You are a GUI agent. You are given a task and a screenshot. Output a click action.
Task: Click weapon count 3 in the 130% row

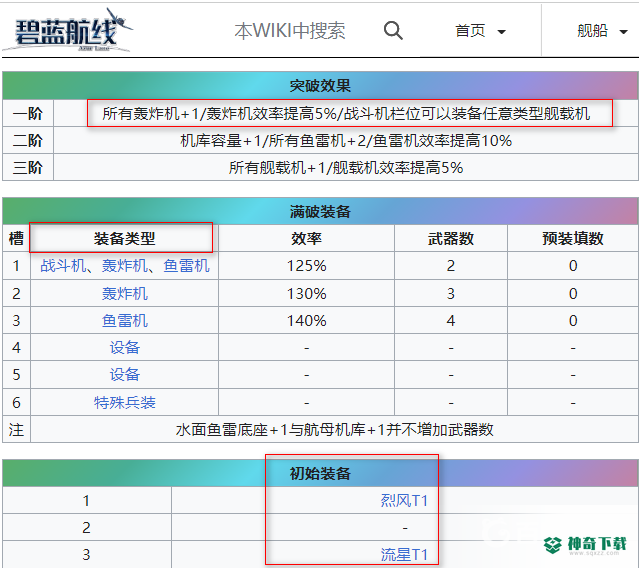pos(451,293)
